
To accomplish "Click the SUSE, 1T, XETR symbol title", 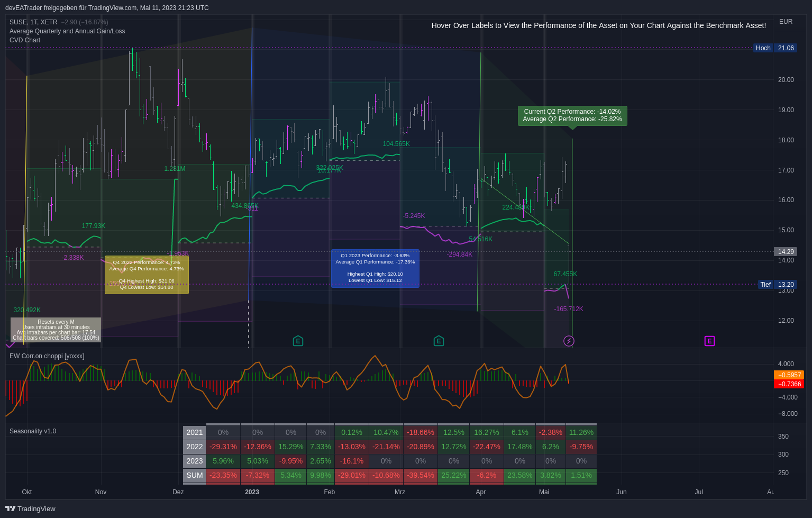I will click(x=33, y=22).
